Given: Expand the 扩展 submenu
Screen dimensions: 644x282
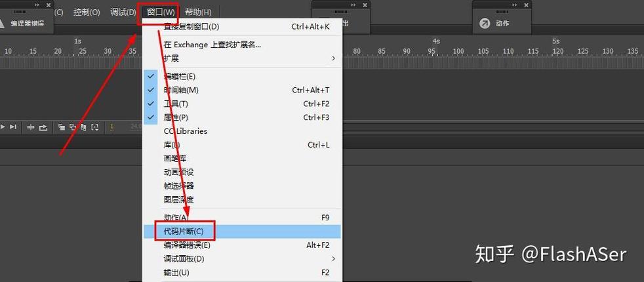Looking at the screenshot, I should point(242,58).
